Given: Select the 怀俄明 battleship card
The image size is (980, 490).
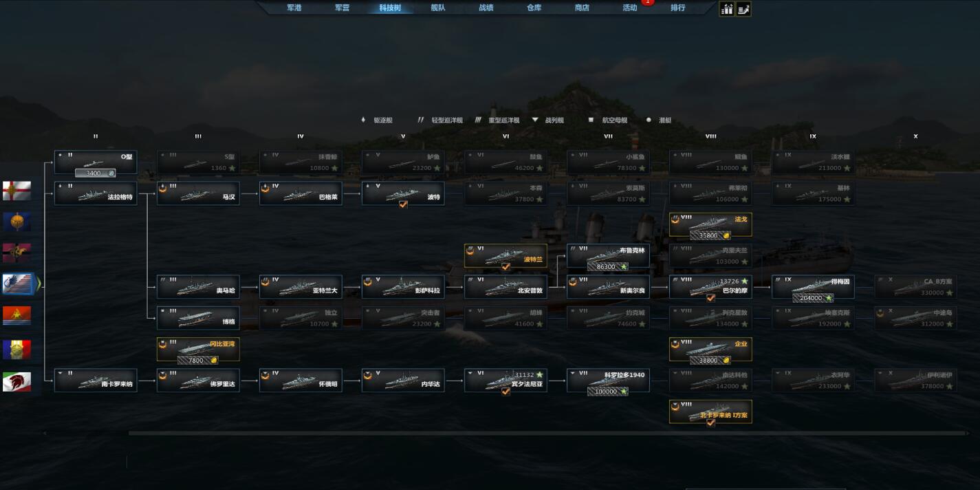Looking at the screenshot, I should pyautogui.click(x=301, y=381).
